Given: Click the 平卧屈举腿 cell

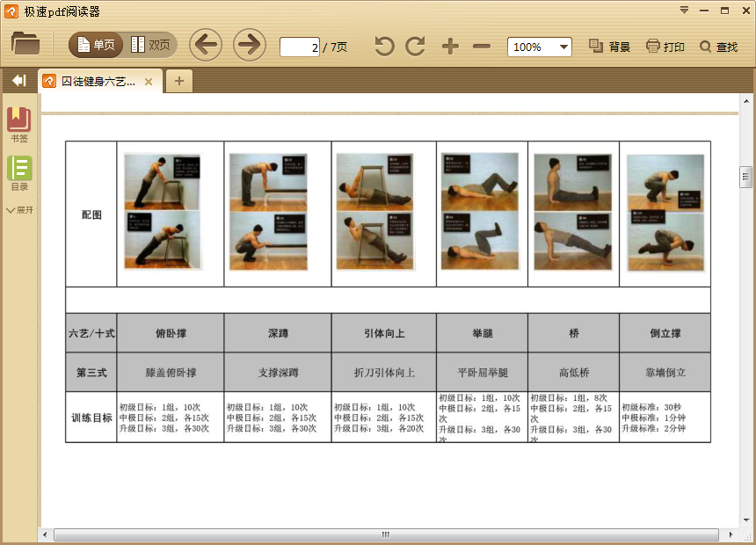Looking at the screenshot, I should point(483,373).
